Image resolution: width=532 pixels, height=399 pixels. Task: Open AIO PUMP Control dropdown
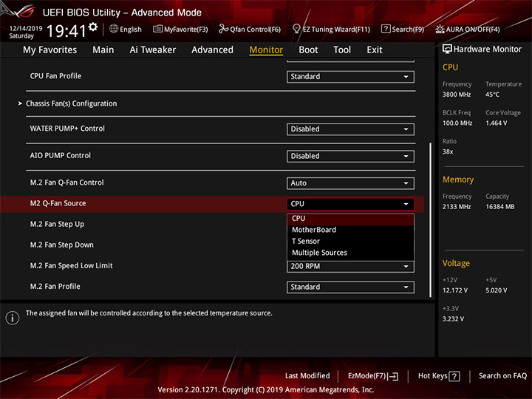(x=350, y=157)
